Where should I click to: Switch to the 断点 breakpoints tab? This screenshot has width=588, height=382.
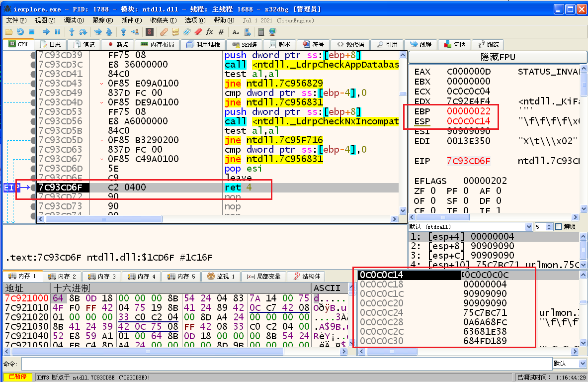[x=118, y=44]
